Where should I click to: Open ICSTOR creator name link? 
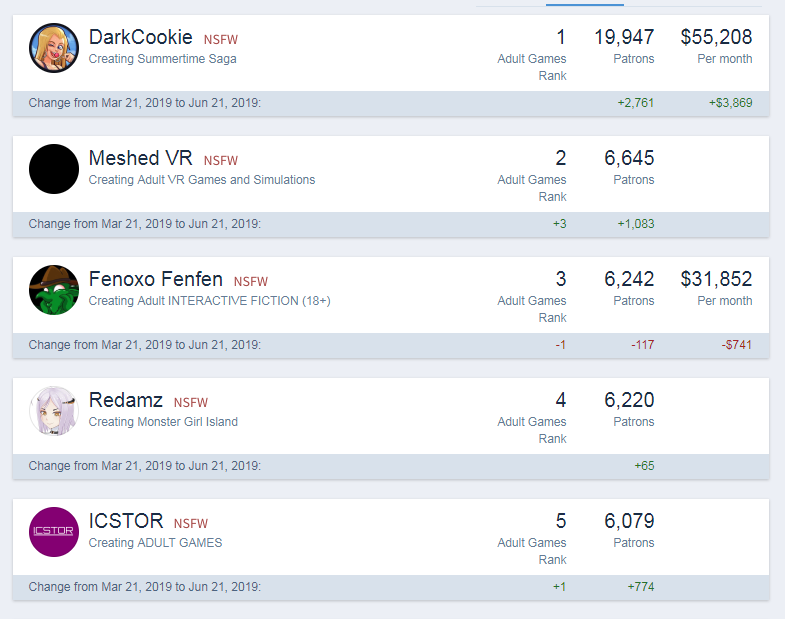pyautogui.click(x=126, y=521)
